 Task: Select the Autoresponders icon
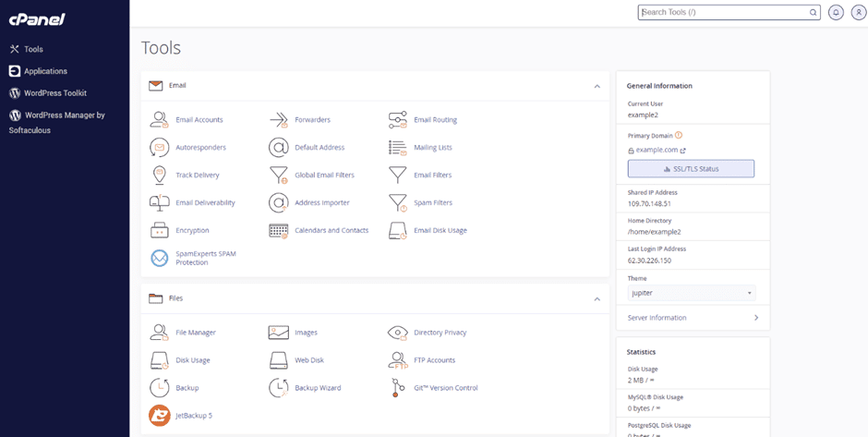(x=159, y=147)
